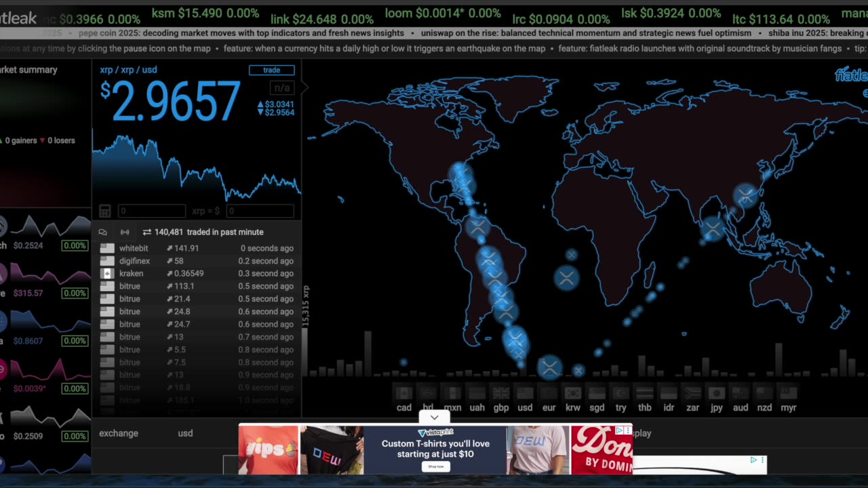
Task: Toggle the aud currency flag
Action: point(741,393)
